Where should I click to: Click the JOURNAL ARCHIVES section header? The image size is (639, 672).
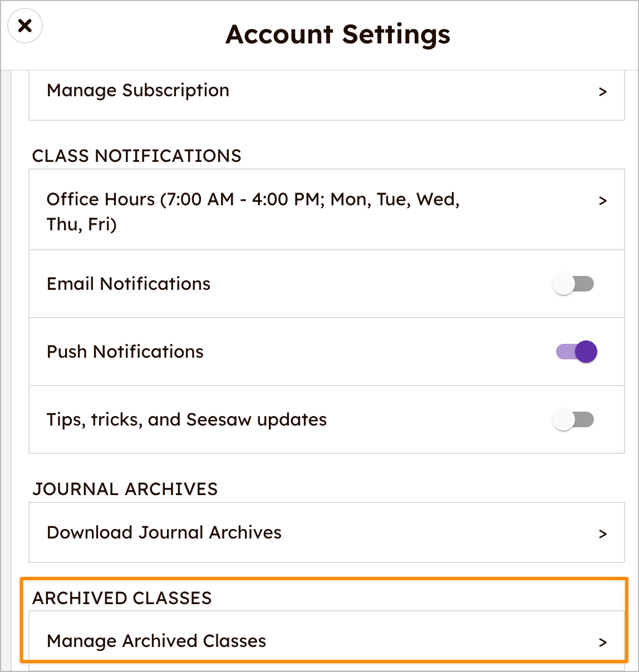tap(125, 489)
